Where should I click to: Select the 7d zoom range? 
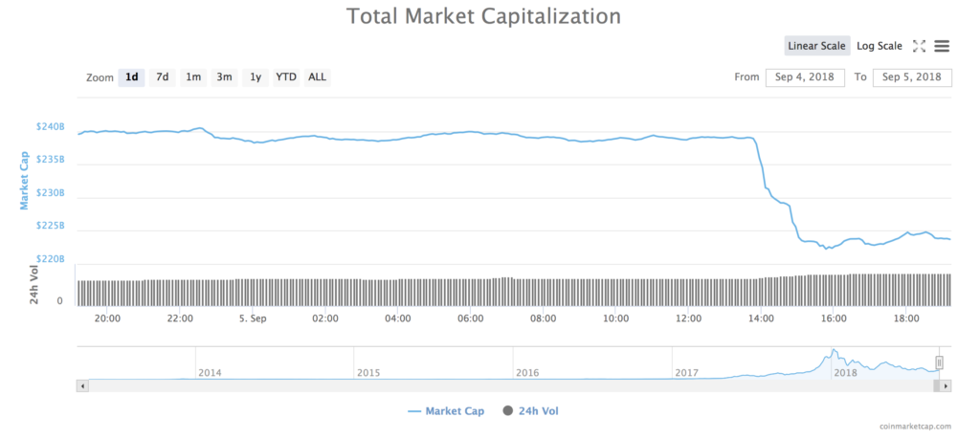[163, 77]
